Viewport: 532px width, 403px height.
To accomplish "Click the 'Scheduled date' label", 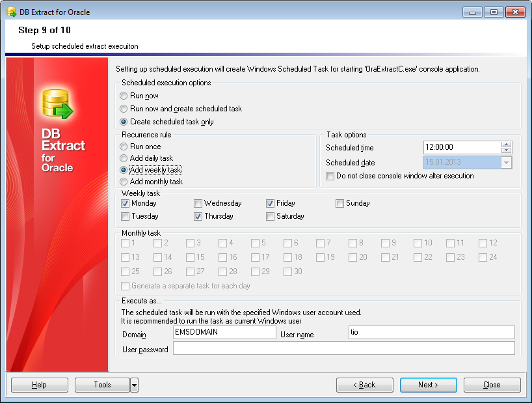I will (350, 163).
